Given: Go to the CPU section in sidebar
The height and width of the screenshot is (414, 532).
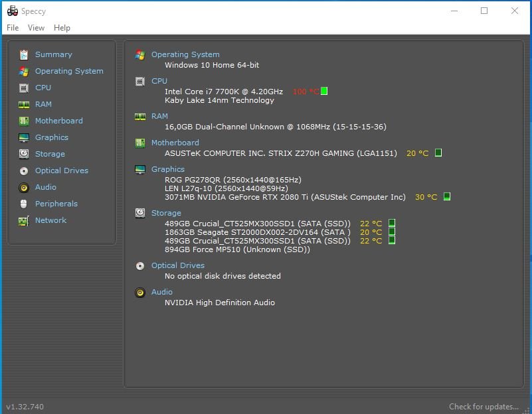Looking at the screenshot, I should click(43, 88).
